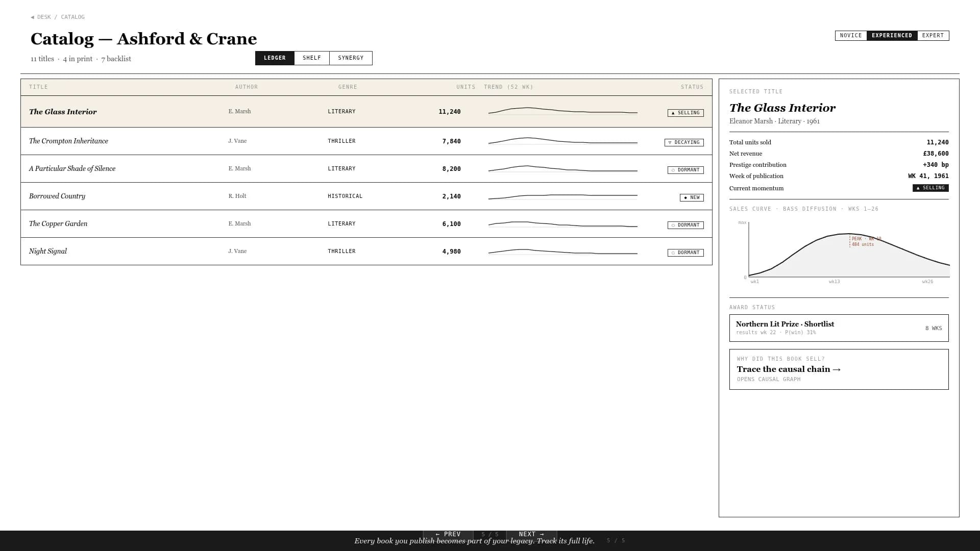Click the peak marker on sales curve
Image resolution: width=980 pixels, height=551 pixels.
[x=866, y=241]
